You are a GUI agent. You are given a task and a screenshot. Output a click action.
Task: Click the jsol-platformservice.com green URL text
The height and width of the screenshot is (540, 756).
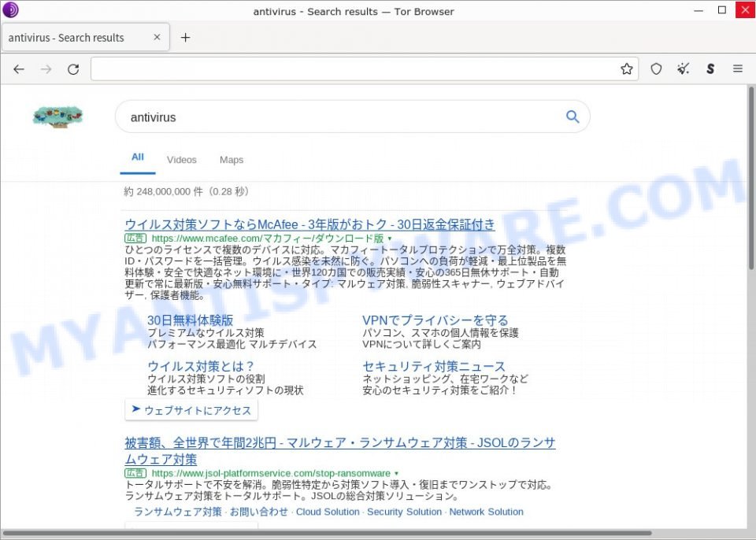click(x=271, y=473)
